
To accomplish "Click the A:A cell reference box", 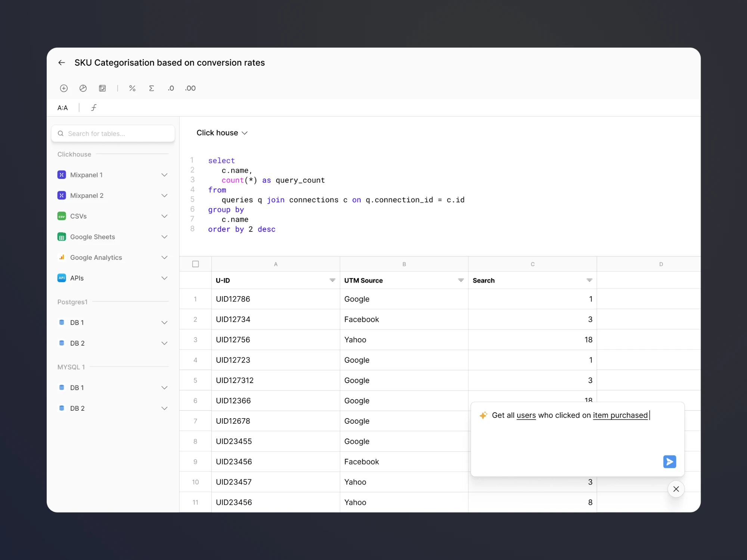I will pyautogui.click(x=63, y=108).
